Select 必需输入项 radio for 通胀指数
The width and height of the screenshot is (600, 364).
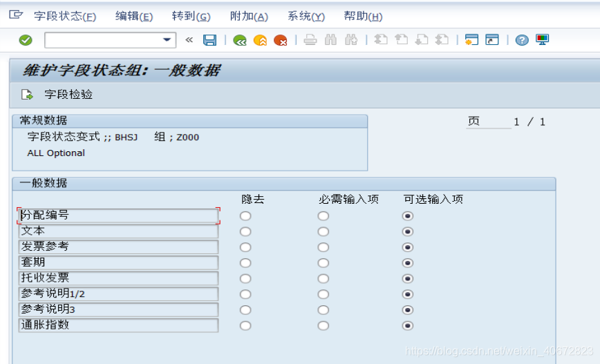(x=324, y=326)
